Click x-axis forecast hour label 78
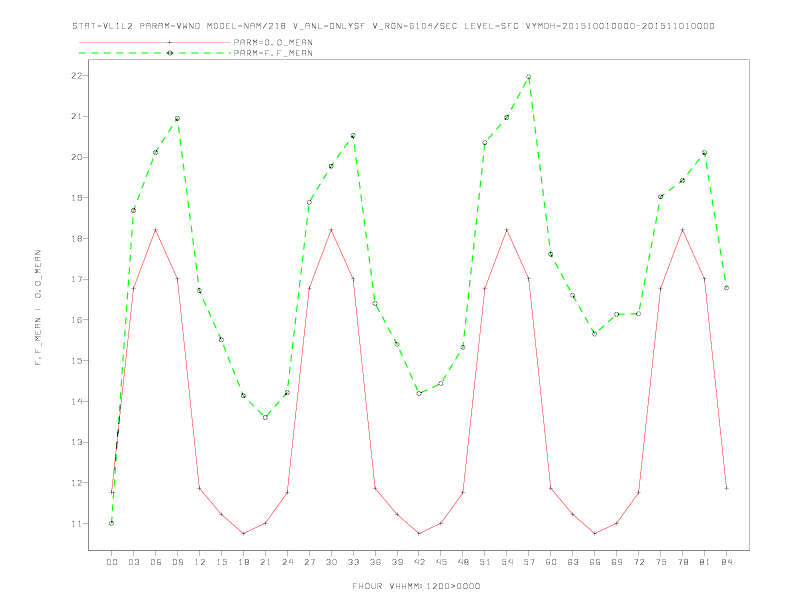The height and width of the screenshot is (612, 792). (x=682, y=562)
